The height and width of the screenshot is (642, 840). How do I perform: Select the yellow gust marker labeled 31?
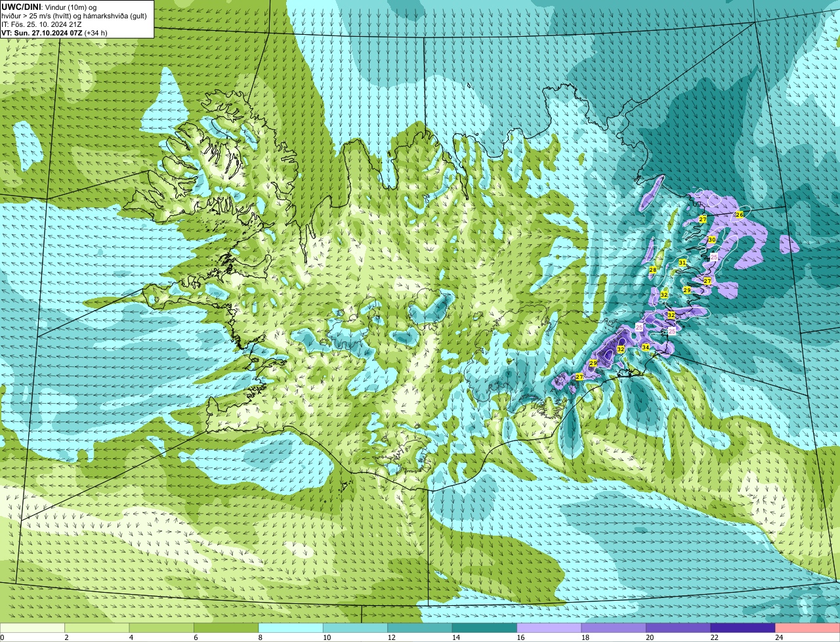point(682,263)
